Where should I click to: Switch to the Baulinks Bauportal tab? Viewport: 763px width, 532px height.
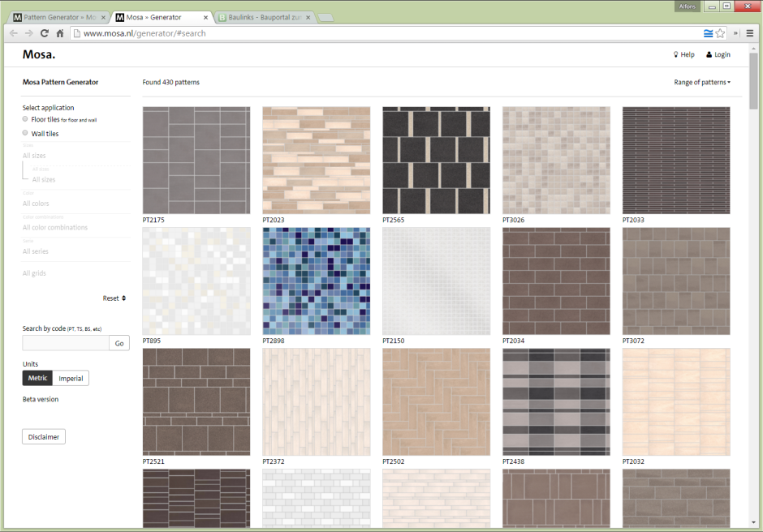pos(265,18)
